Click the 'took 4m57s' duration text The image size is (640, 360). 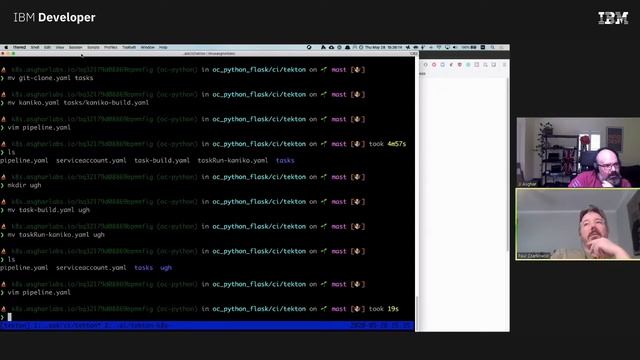coord(387,144)
